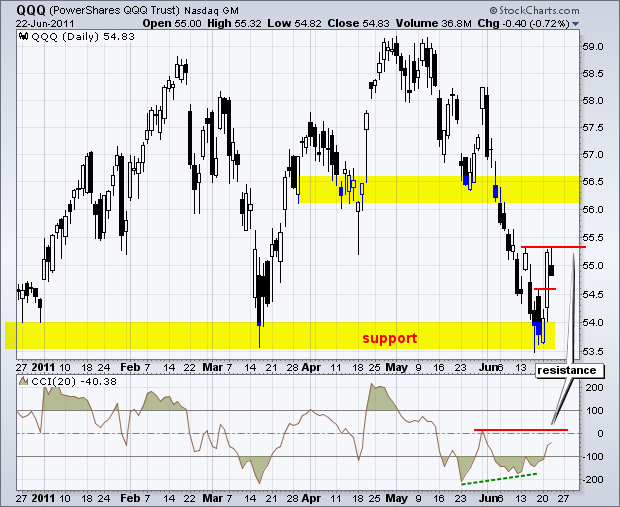Click the 100 label on CCI axis
The height and width of the screenshot is (507, 620).
pos(595,411)
